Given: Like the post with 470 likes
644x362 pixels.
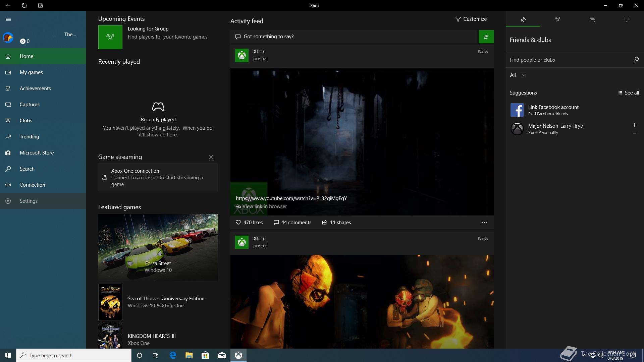Looking at the screenshot, I should point(249,223).
